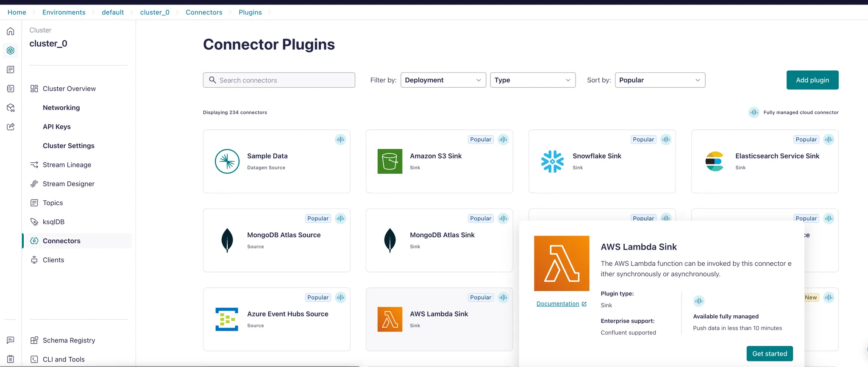Click the Topics icon in sidebar
Screen dimensions: 868x367
pyautogui.click(x=34, y=203)
